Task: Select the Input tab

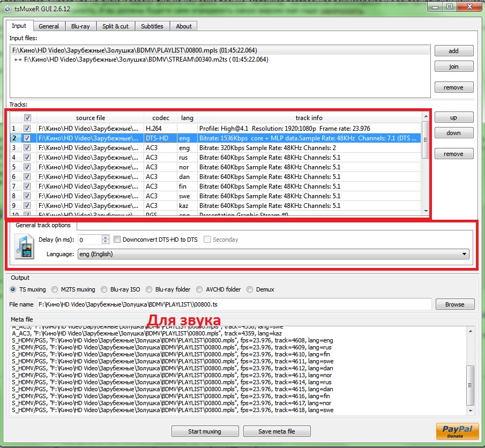Action: click(x=19, y=26)
